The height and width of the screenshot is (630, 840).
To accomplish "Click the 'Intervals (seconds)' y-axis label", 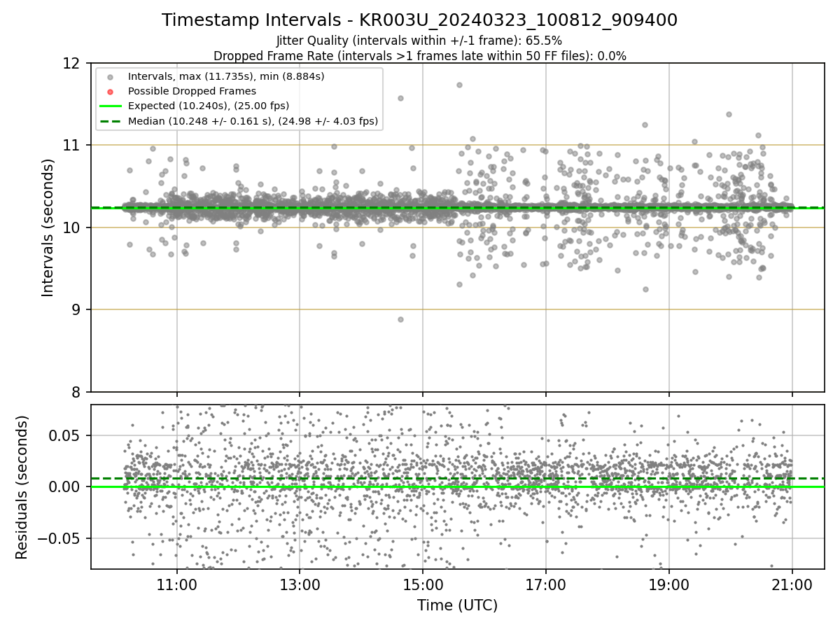I will [x=48, y=227].
